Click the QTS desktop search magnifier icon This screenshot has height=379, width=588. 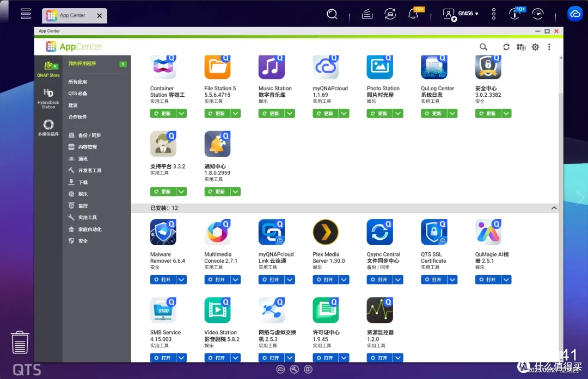(332, 14)
